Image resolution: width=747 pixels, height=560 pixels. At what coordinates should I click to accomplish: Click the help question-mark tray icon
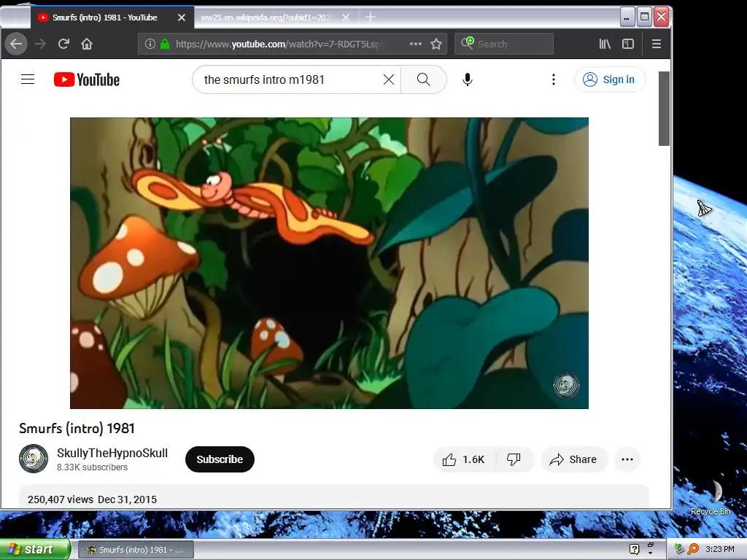point(634,550)
